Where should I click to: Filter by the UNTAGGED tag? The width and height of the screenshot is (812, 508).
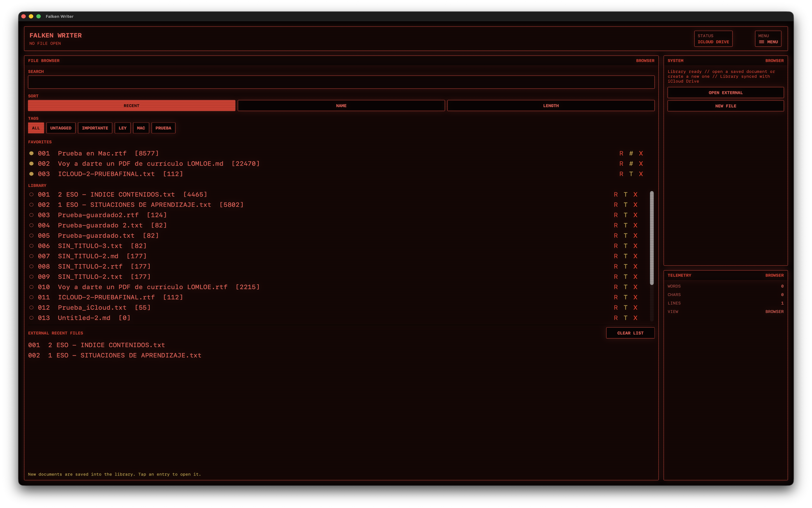[x=61, y=128]
